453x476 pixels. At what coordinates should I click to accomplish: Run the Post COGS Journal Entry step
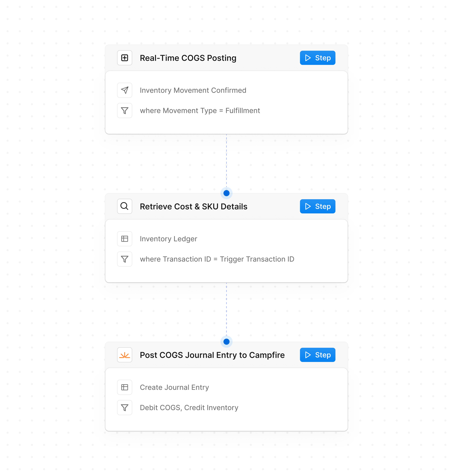(317, 355)
